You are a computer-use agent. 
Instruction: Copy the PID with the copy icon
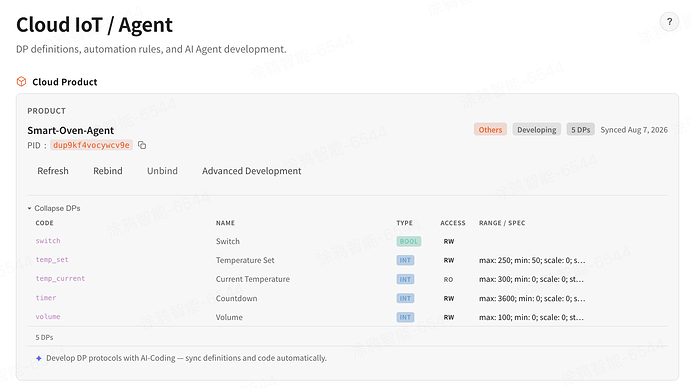pos(142,145)
